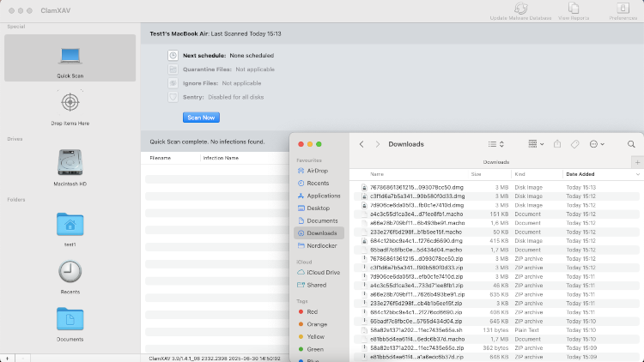Select file 233e276f6d298f...cb4b1b5ee15f.zip
Screen dimensions: 644x362
click(498, 304)
